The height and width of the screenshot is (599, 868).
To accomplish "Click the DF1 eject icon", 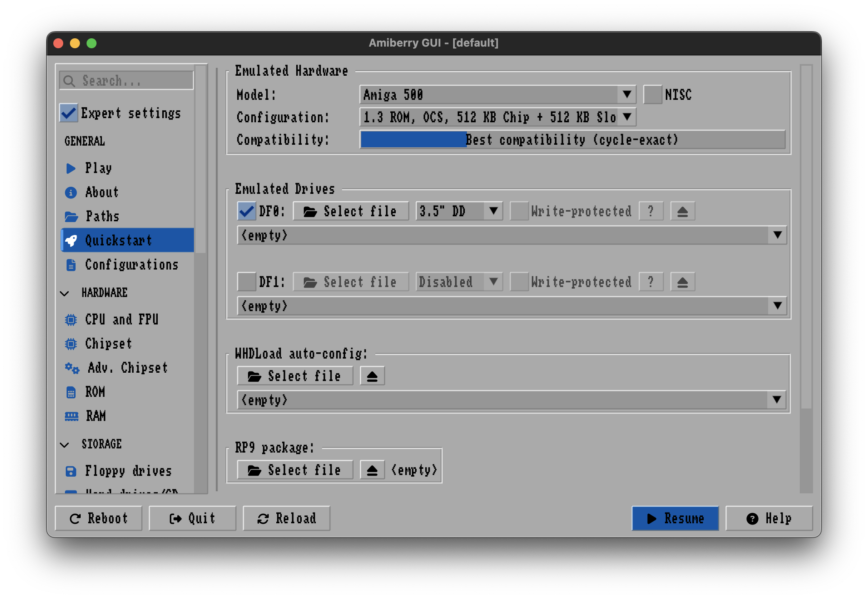I will click(x=682, y=282).
